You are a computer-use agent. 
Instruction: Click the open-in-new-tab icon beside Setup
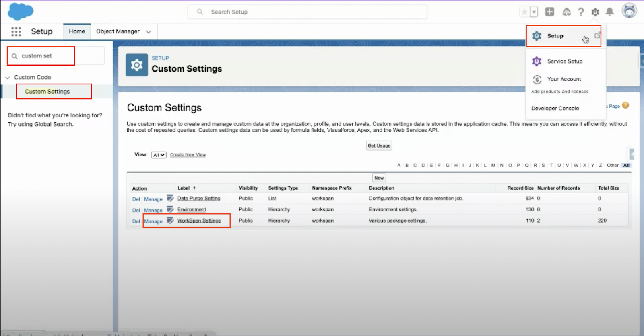(x=597, y=35)
